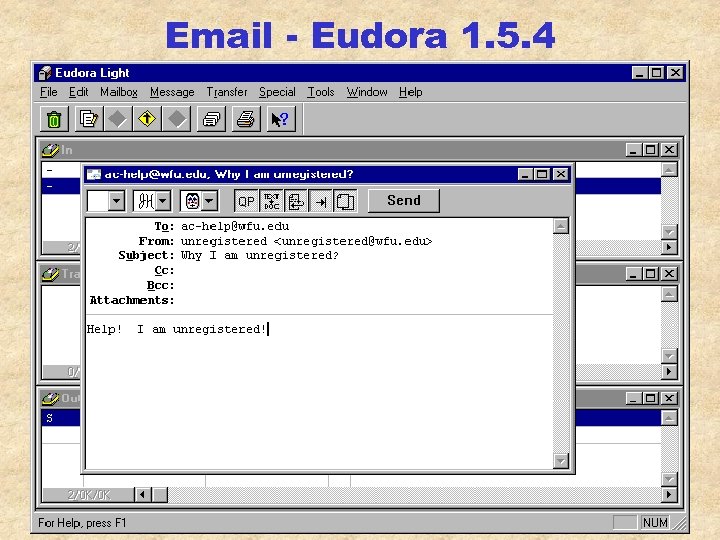Select the highlighted row in In mailbox
The height and width of the screenshot is (540, 720).
click(x=61, y=186)
